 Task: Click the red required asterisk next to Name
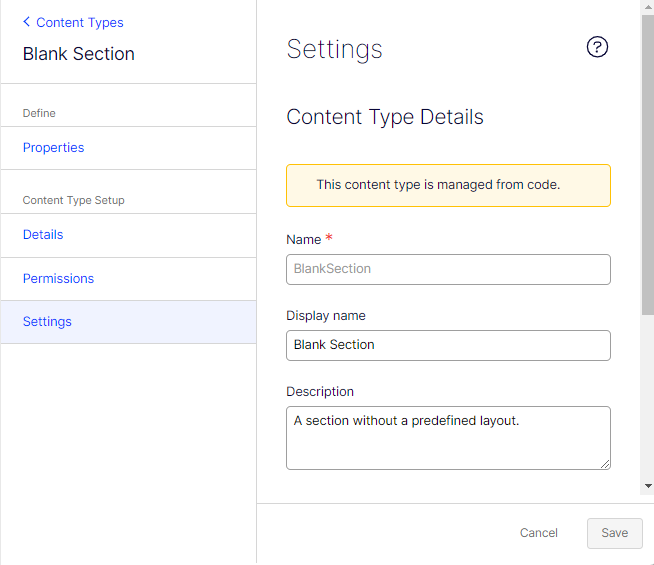(329, 238)
